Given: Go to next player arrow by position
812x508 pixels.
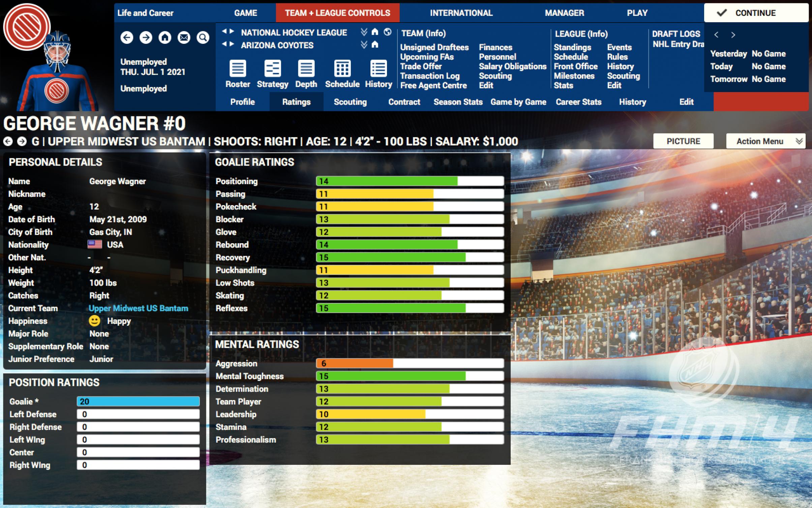Looking at the screenshot, I should point(22,141).
